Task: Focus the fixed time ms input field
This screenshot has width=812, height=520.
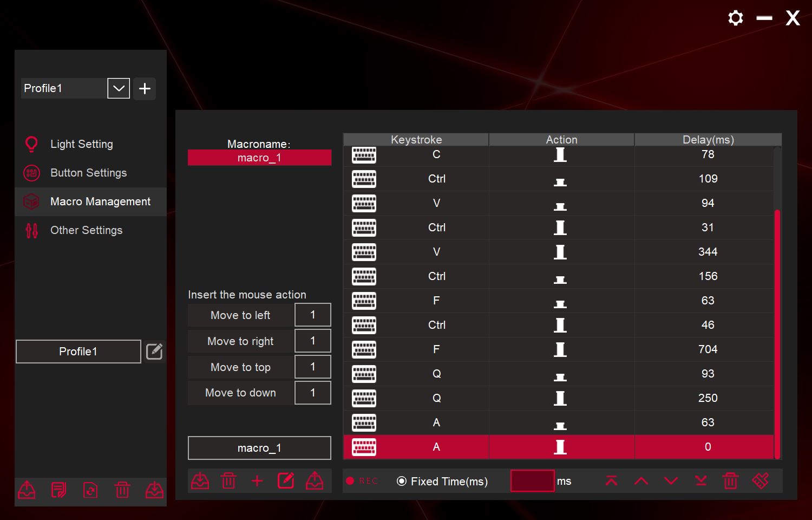Action: 533,481
